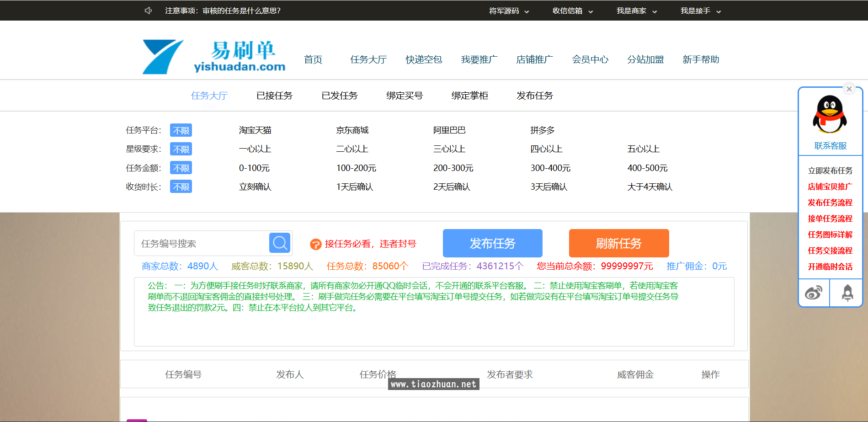
Task: Select 淘宝天猫 as task platform
Action: [x=254, y=130]
